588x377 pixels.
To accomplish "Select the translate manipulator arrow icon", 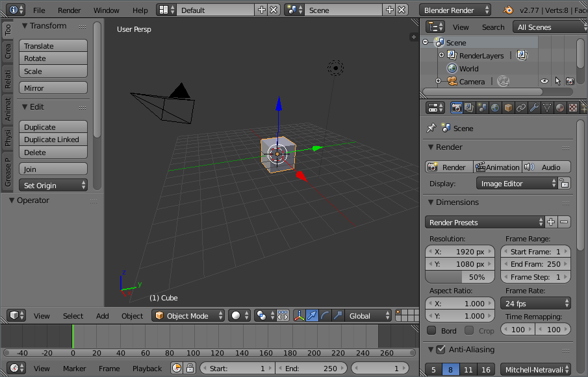I will (x=312, y=315).
